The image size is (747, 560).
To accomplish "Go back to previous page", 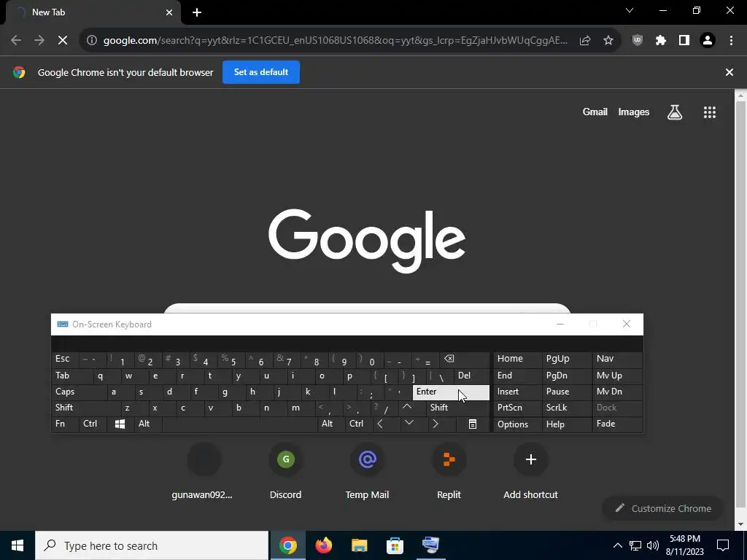I will pos(16,41).
